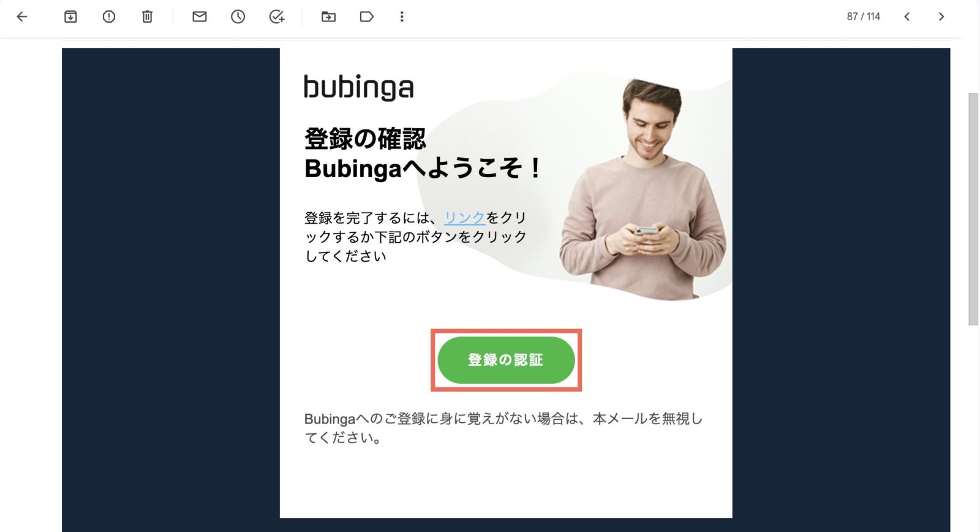This screenshot has width=980, height=532.
Task: Click the vertical scrollbar thumb
Action: (x=973, y=208)
